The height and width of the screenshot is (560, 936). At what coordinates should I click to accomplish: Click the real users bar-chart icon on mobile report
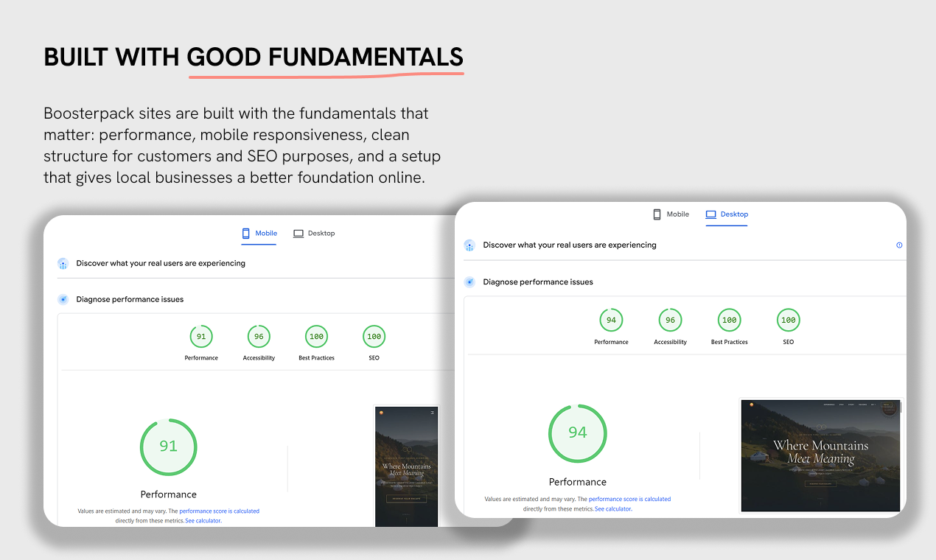tap(63, 263)
